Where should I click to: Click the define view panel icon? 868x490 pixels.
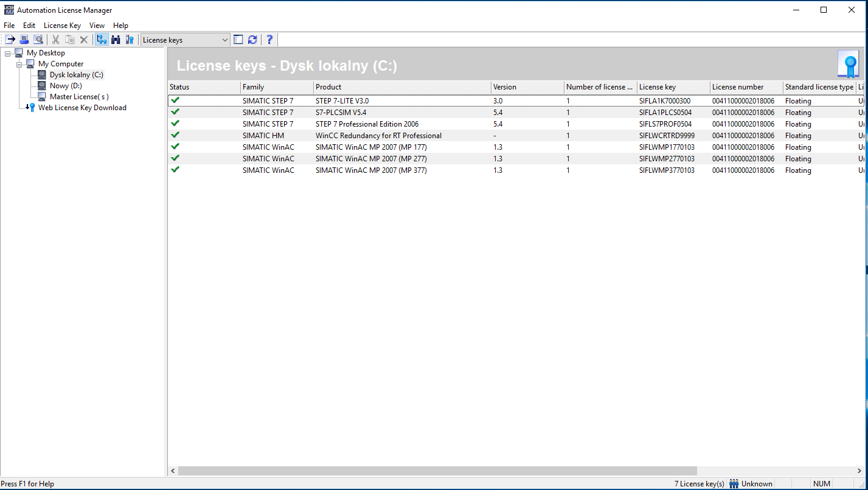click(x=238, y=40)
